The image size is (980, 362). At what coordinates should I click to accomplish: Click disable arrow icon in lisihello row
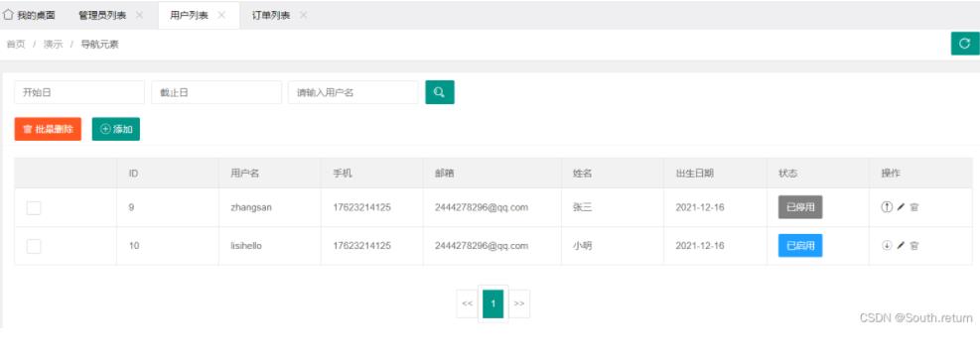pyautogui.click(x=887, y=246)
